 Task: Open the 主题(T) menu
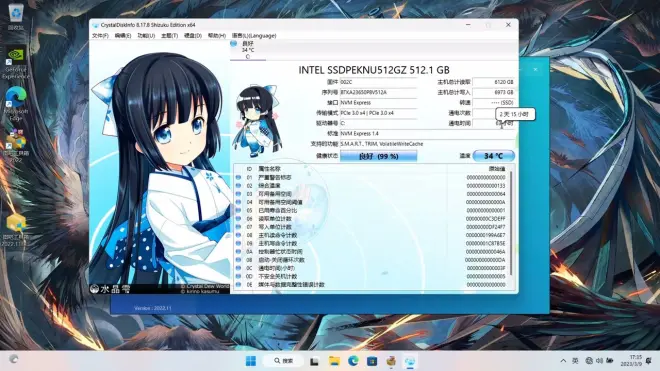click(x=169, y=36)
